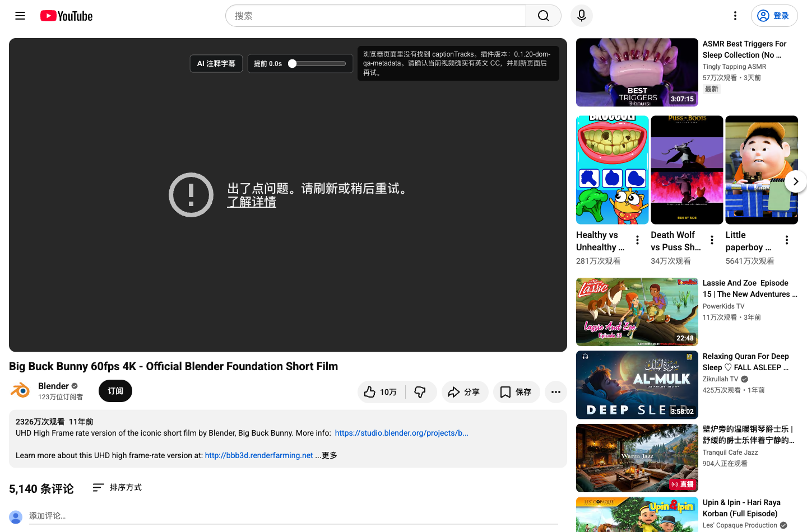Click the search magnifier button
The image size is (807, 532).
[x=544, y=16]
